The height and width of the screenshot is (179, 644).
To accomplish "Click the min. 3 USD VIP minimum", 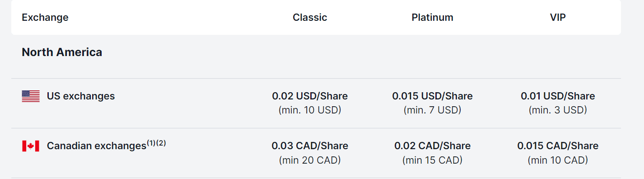I will (x=558, y=110).
